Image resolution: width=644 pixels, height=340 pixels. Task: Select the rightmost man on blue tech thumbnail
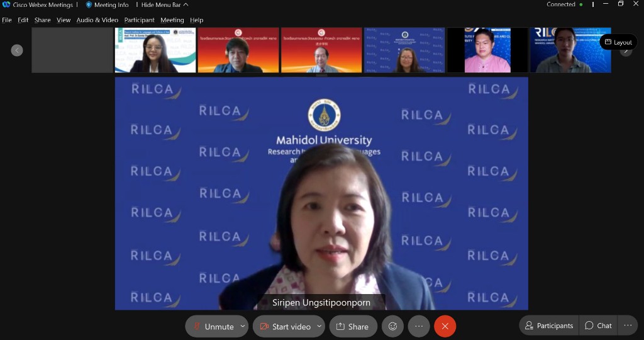click(x=570, y=50)
